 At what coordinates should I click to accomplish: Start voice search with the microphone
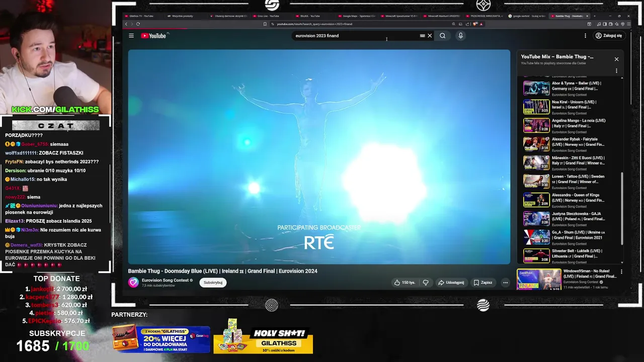click(x=460, y=36)
